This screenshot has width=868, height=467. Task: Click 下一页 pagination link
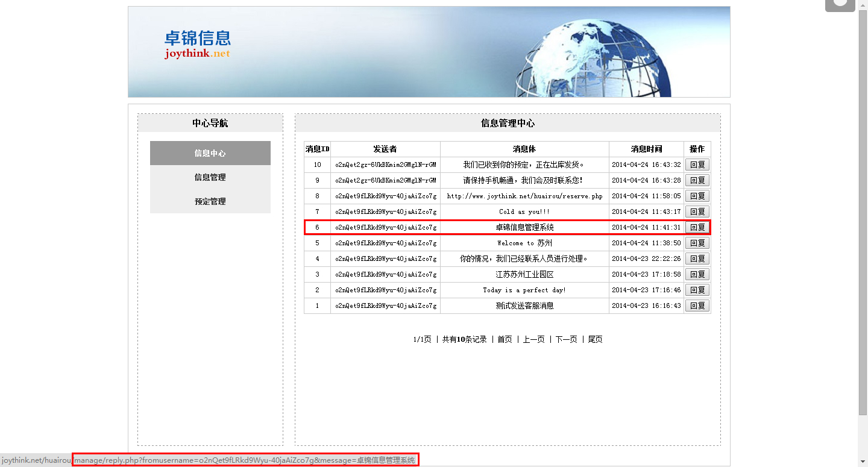click(566, 339)
